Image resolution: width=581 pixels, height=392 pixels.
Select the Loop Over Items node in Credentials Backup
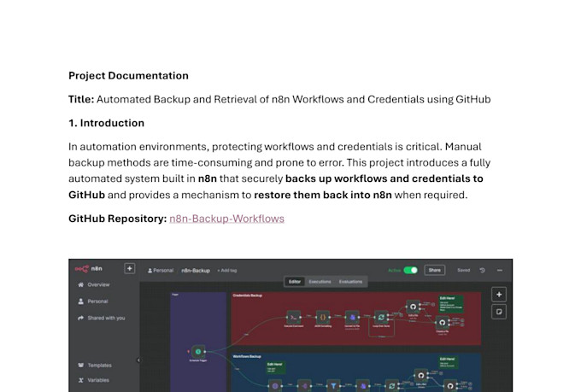pos(381,317)
